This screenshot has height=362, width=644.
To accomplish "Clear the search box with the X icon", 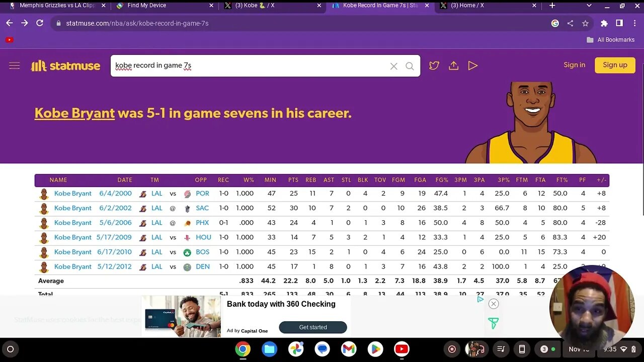I will [x=394, y=66].
